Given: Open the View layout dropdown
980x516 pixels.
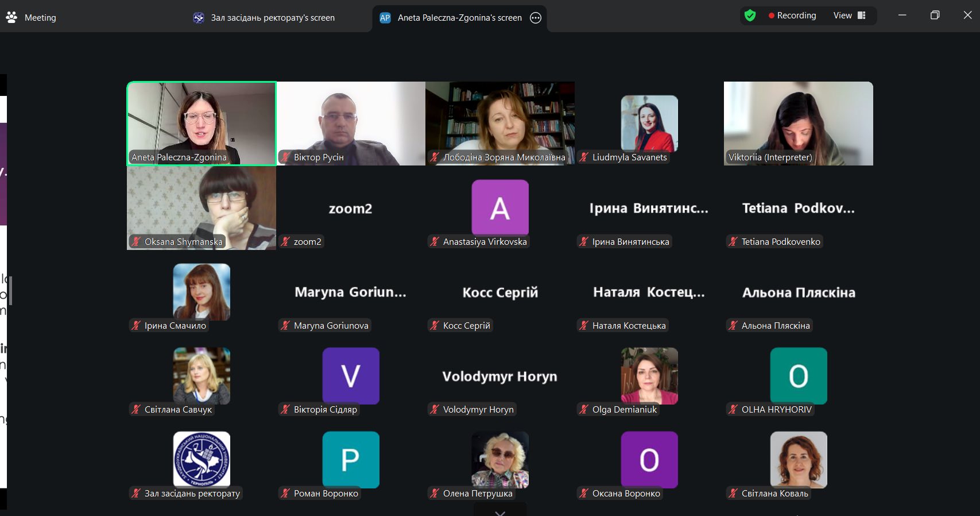Looking at the screenshot, I should click(849, 16).
